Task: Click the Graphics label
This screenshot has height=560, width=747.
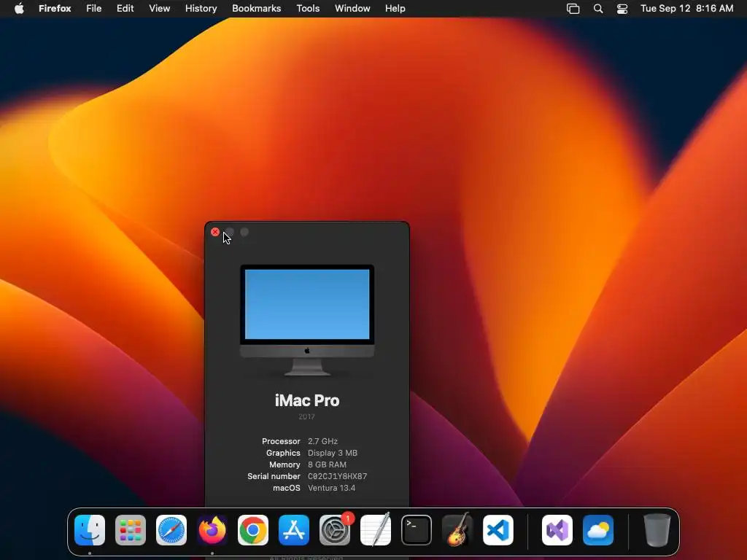Action: click(x=284, y=453)
